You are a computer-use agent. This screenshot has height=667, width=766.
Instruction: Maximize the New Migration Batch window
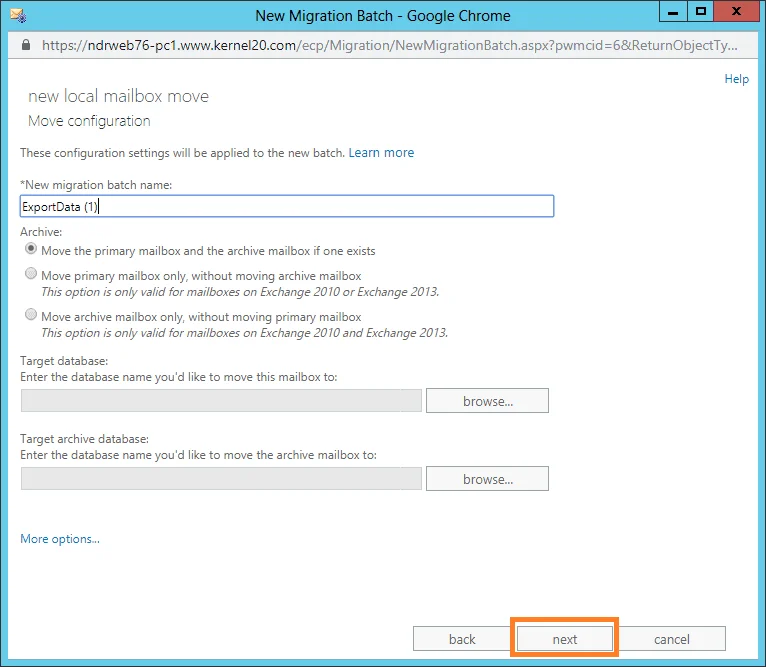(701, 11)
